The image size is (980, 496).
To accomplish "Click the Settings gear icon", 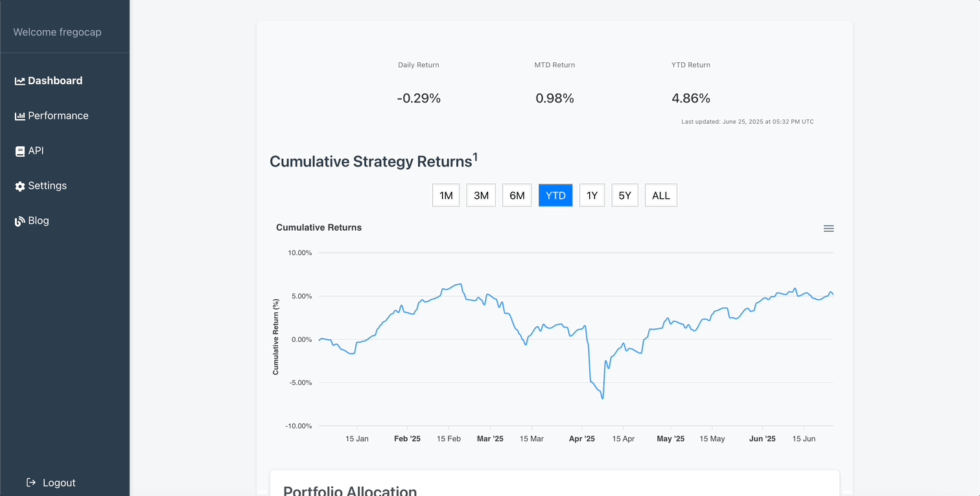I will point(20,186).
